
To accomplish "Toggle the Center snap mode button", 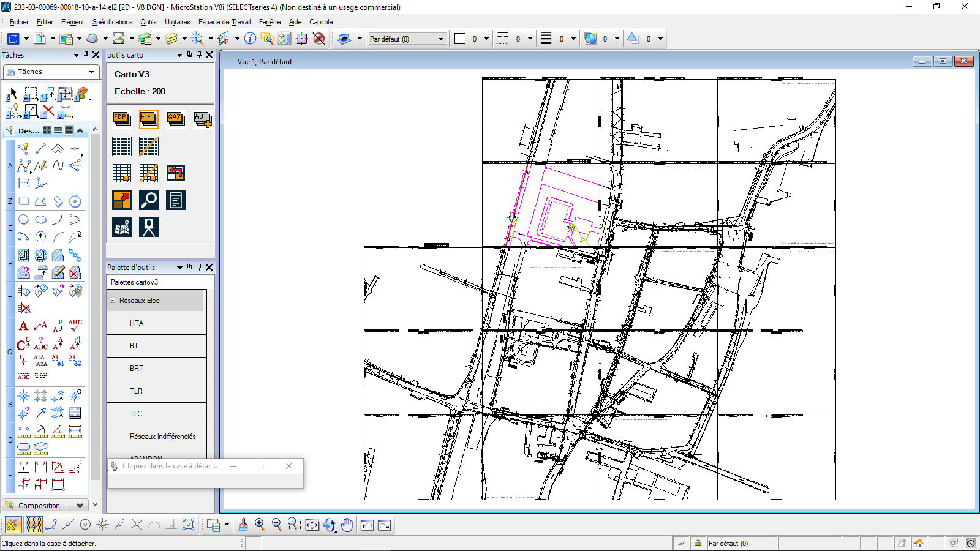I will point(85,525).
